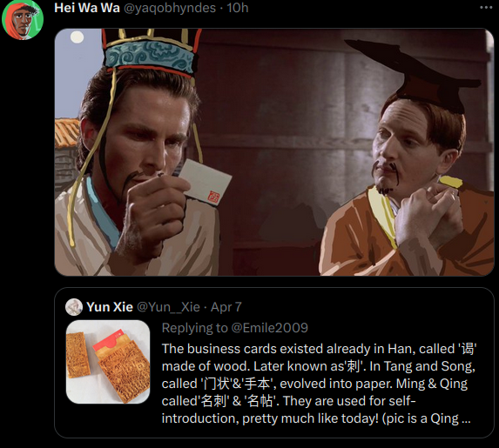Click the quoted text line mentioning '名刺'
499x448 pixels.
coord(288,401)
